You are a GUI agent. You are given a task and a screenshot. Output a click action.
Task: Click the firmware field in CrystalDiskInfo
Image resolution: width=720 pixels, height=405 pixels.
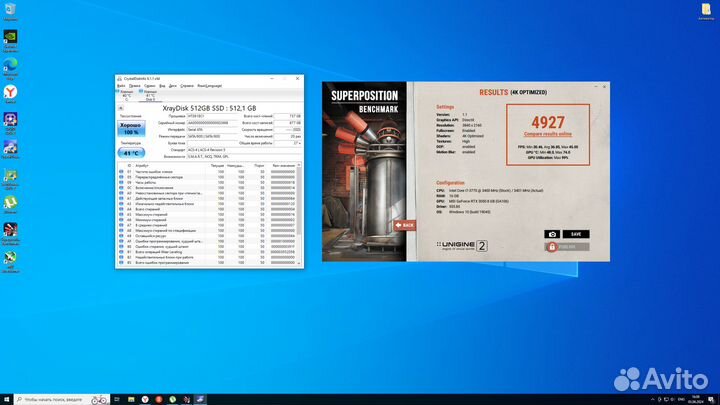(213, 116)
